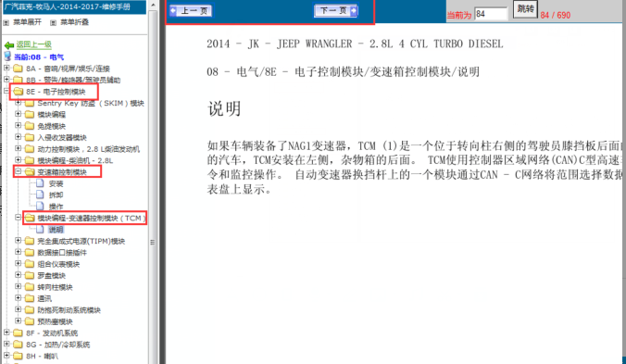The height and width of the screenshot is (364, 626).
Task: Click the 操作 page document icon
Action: click(40, 207)
